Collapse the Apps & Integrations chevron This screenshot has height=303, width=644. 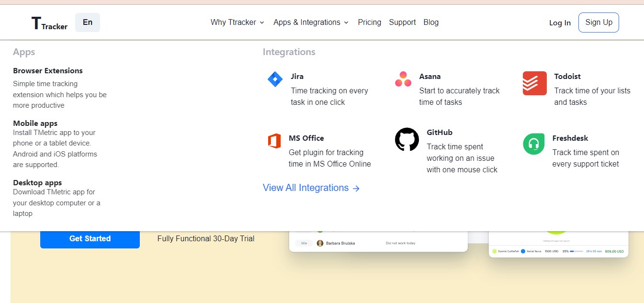point(346,22)
